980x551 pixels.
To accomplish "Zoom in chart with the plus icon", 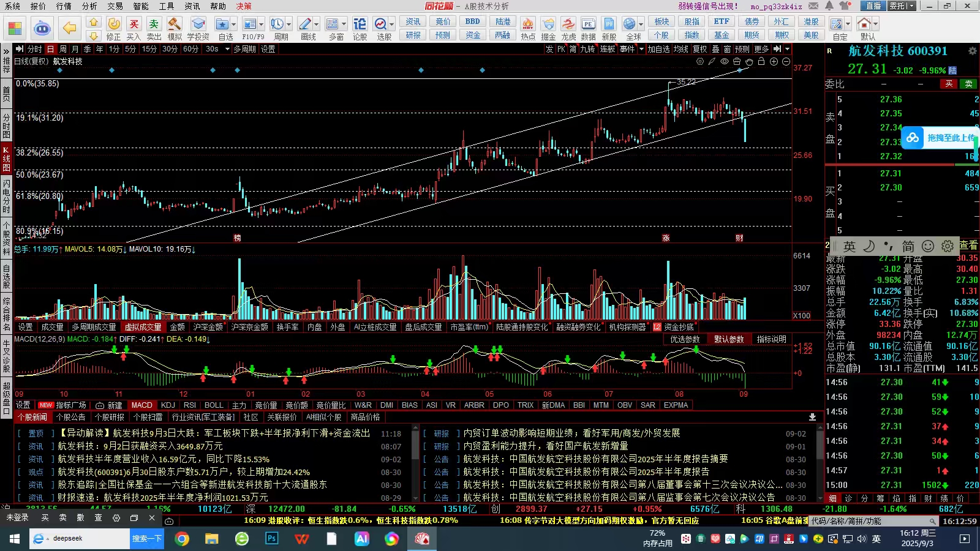I will click(x=774, y=61).
